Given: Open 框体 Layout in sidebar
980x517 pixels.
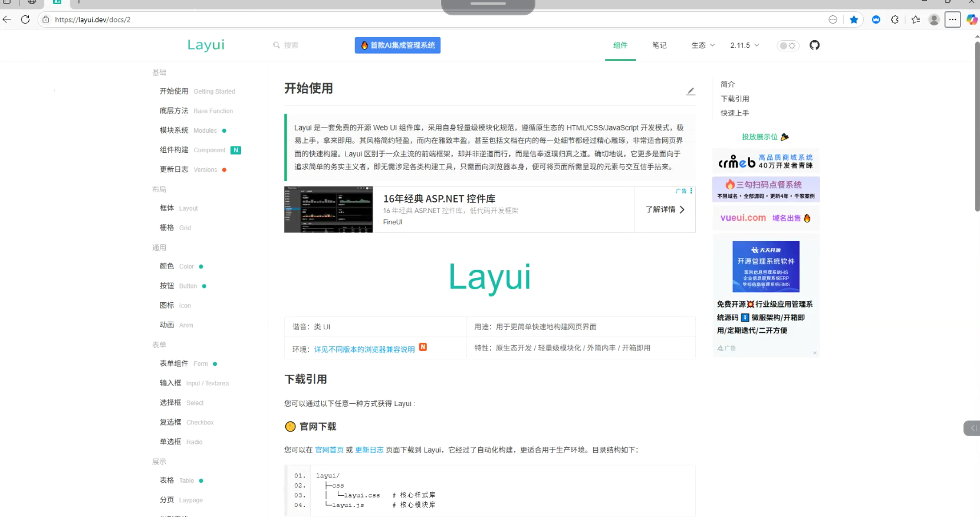Looking at the screenshot, I should click(179, 208).
